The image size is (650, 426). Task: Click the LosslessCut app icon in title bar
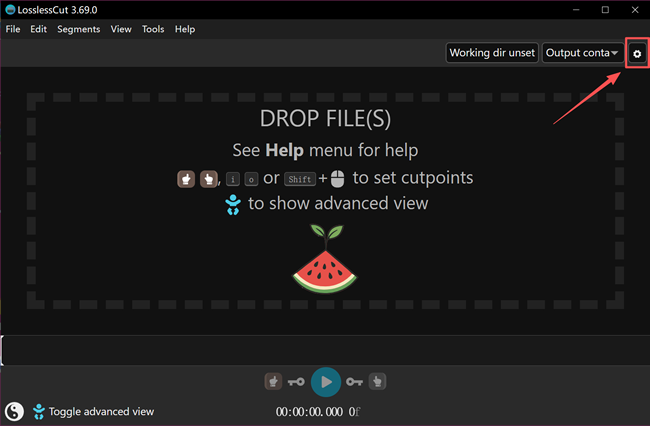(10, 10)
